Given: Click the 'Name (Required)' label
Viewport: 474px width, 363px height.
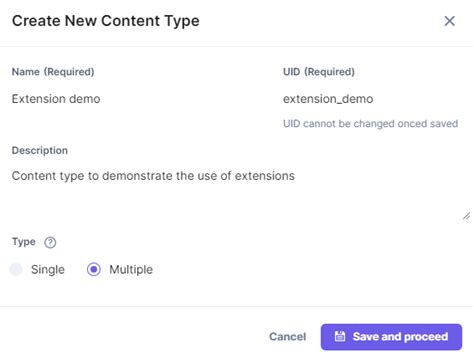Looking at the screenshot, I should pos(53,72).
